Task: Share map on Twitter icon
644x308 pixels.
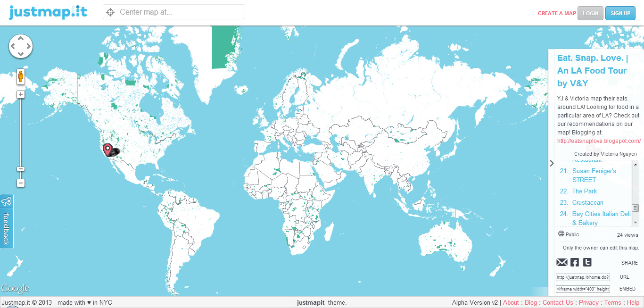Action: click(x=587, y=263)
